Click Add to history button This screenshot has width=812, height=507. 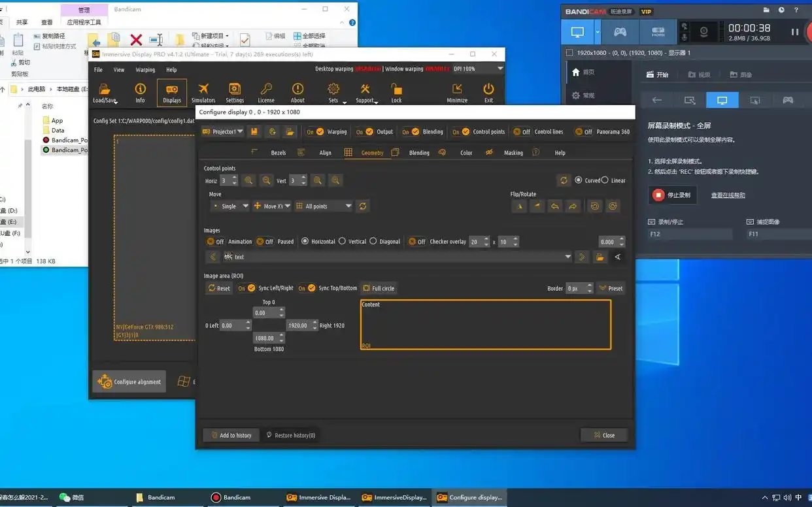231,435
